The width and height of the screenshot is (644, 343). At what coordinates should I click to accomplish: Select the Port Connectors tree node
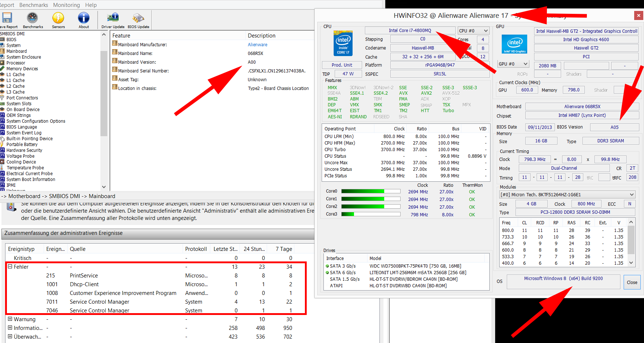click(x=22, y=98)
